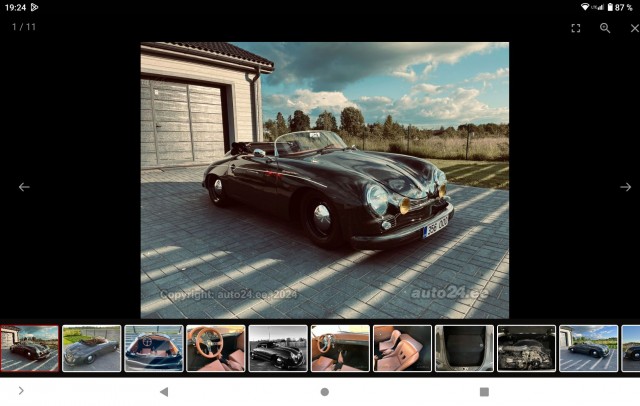Toggle fullscreen view icon
Viewport: 640px width, 406px height.
(576, 28)
